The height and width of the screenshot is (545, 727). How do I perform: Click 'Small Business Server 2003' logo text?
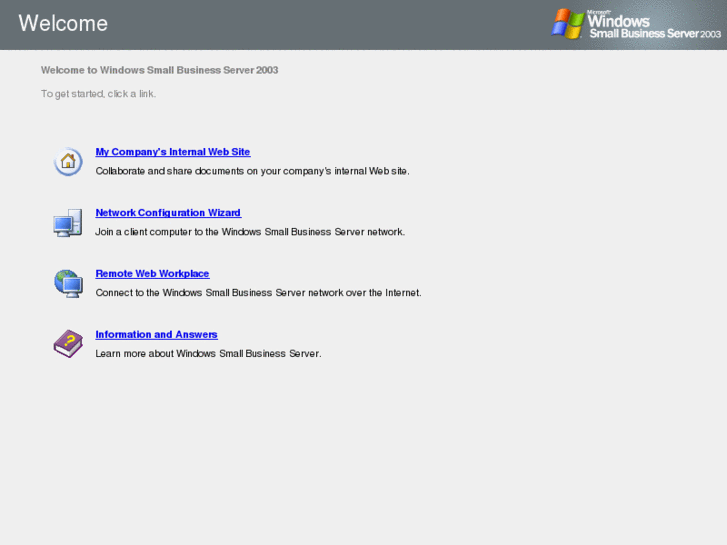(x=655, y=33)
